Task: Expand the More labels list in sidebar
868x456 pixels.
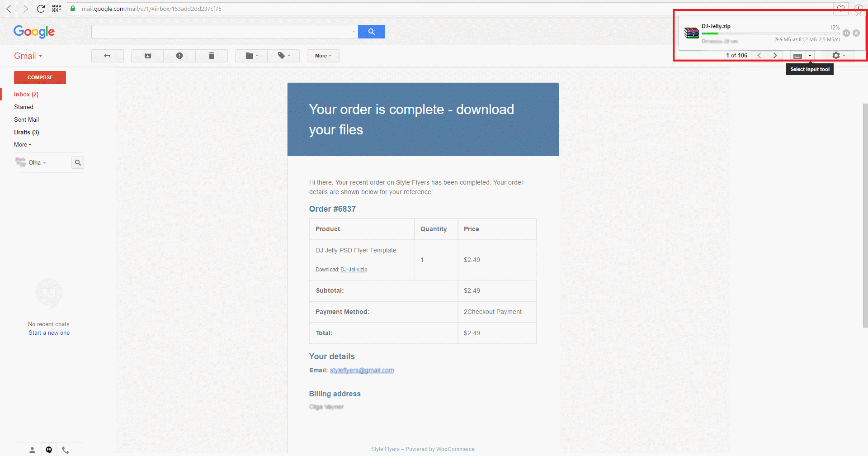Action: coord(23,145)
